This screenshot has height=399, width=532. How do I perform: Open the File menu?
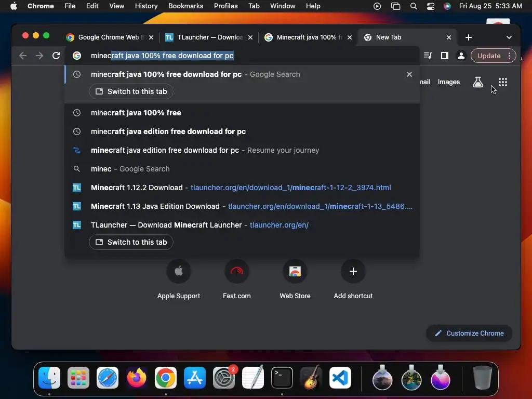pyautogui.click(x=70, y=6)
